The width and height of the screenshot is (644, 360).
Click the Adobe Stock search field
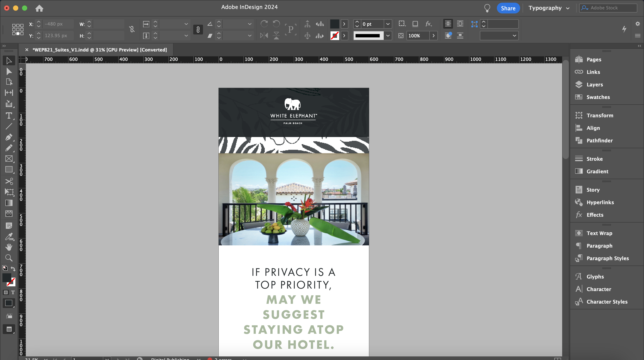coord(612,8)
